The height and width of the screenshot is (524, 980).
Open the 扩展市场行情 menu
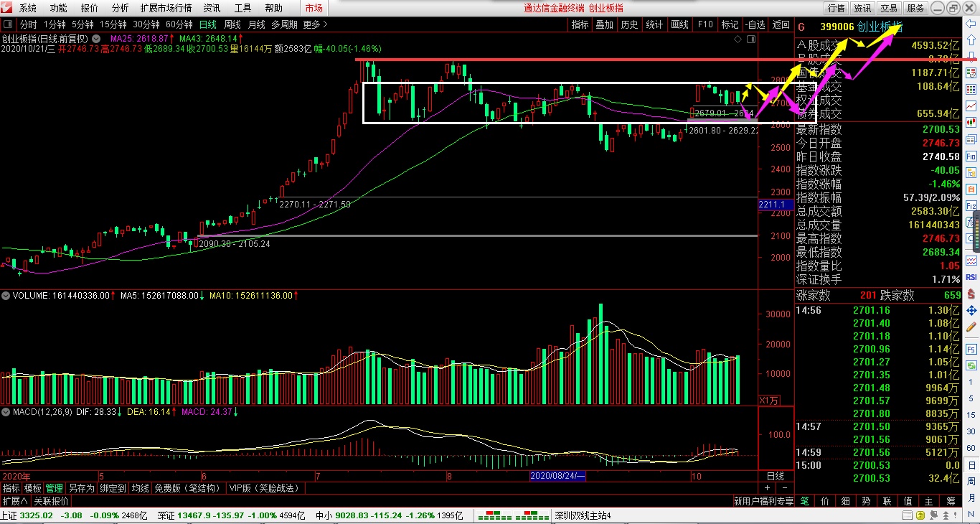[x=166, y=8]
